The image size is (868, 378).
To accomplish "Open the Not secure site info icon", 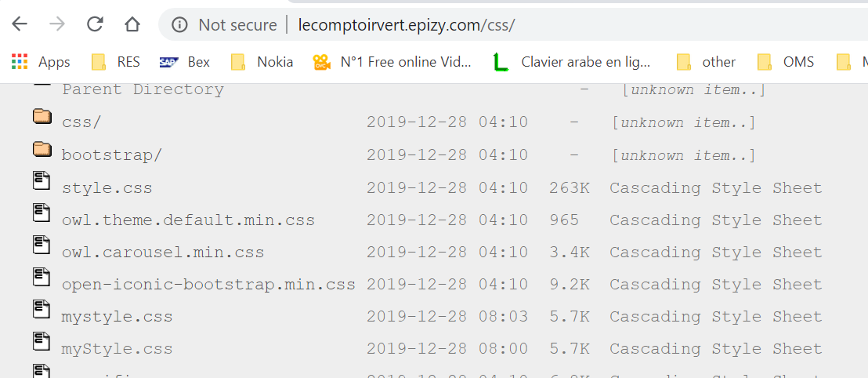I will point(179,24).
